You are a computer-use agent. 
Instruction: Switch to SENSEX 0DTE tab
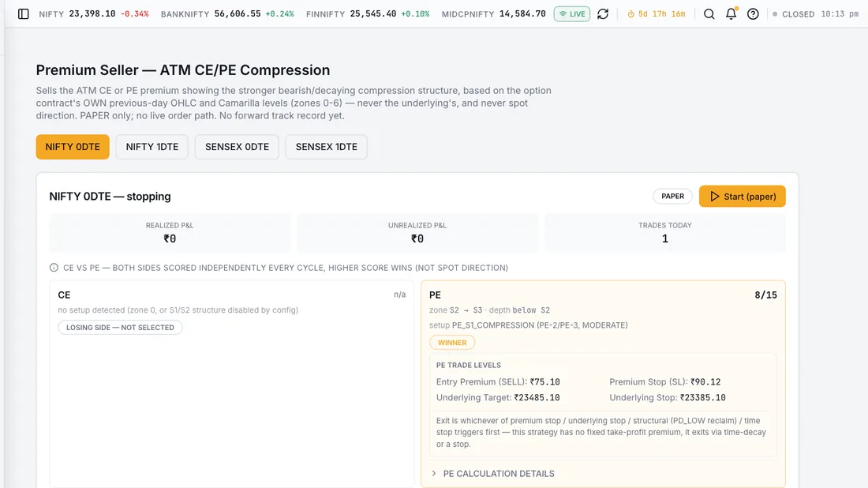[237, 147]
